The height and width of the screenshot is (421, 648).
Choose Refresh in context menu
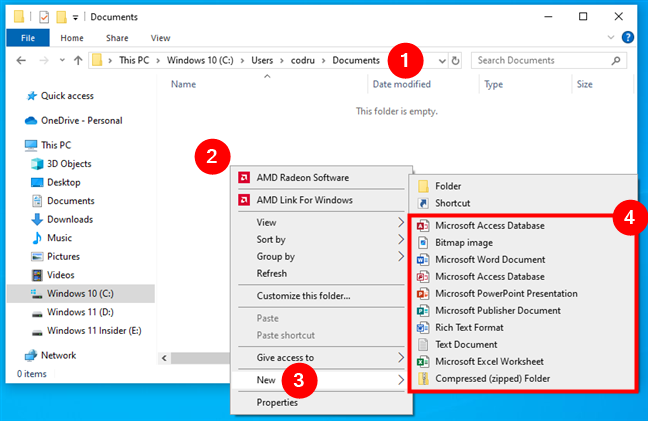click(321, 274)
